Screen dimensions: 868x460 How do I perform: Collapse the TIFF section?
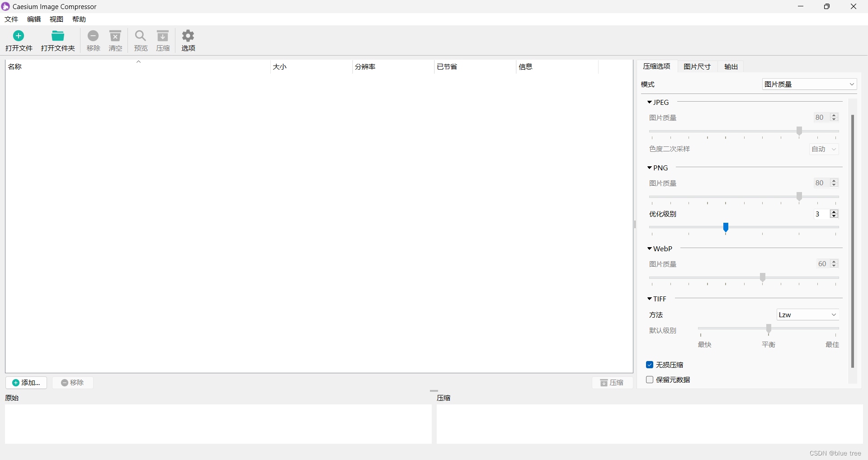pos(650,299)
